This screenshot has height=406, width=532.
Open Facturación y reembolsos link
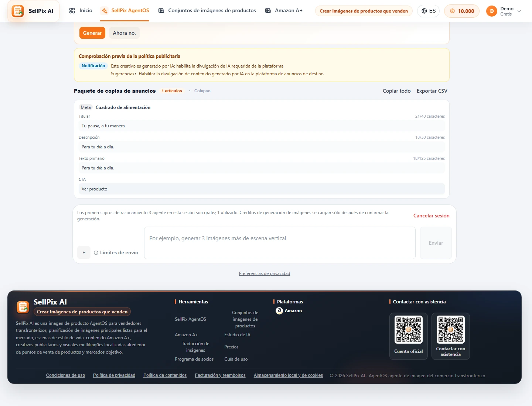[220, 375]
